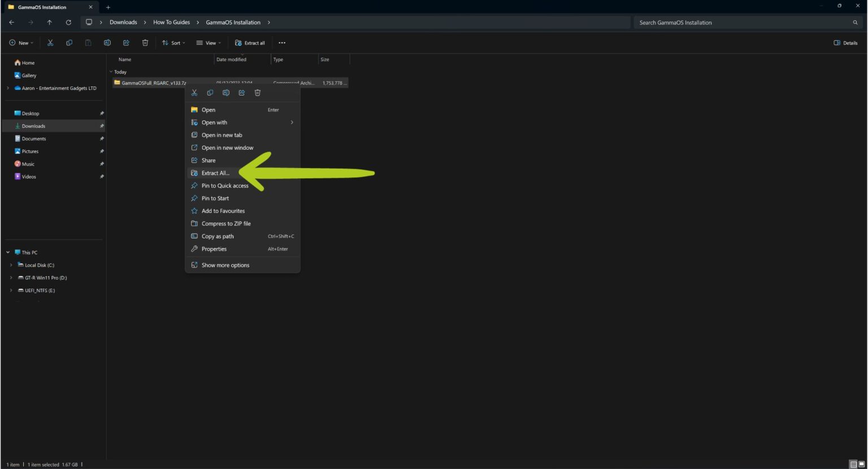
Task: Expand Local Disk (C:) in the sidebar
Action: [11, 265]
